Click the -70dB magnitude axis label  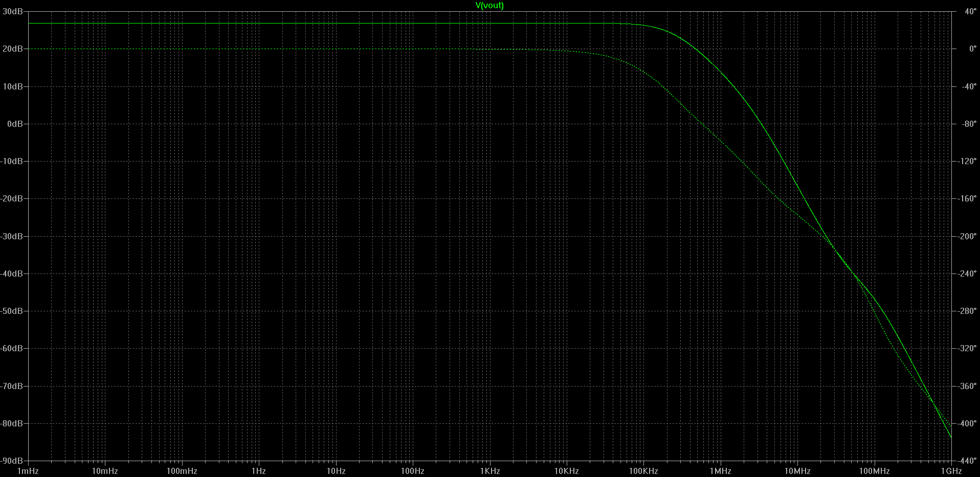(11, 386)
